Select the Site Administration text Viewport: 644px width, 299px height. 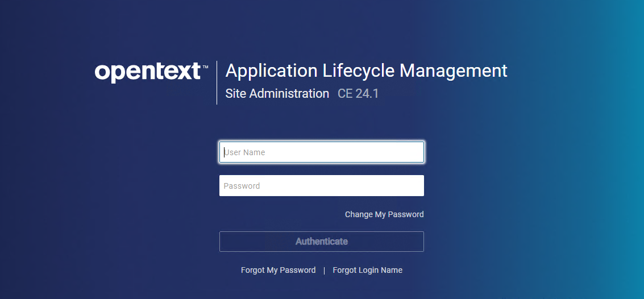coord(277,94)
